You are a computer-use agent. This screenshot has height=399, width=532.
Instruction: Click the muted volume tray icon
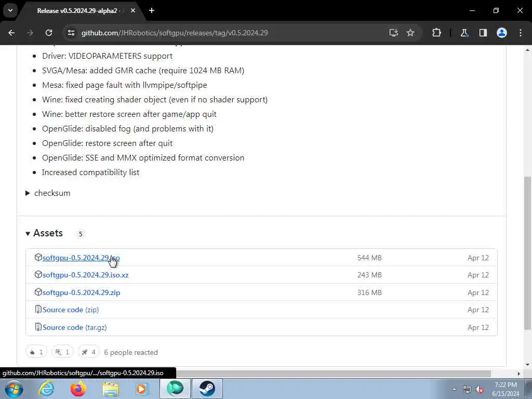tap(480, 390)
